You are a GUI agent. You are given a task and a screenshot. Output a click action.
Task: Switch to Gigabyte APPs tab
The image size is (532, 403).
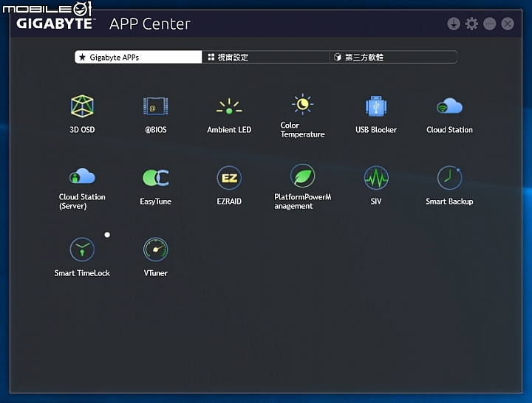[x=138, y=57]
